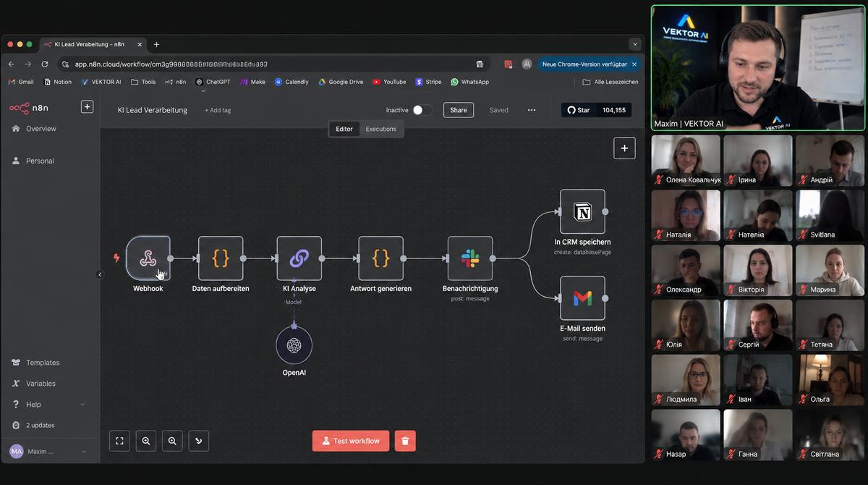This screenshot has width=868, height=485.
Task: Click the fit-to-view canvas button
Action: (x=119, y=440)
